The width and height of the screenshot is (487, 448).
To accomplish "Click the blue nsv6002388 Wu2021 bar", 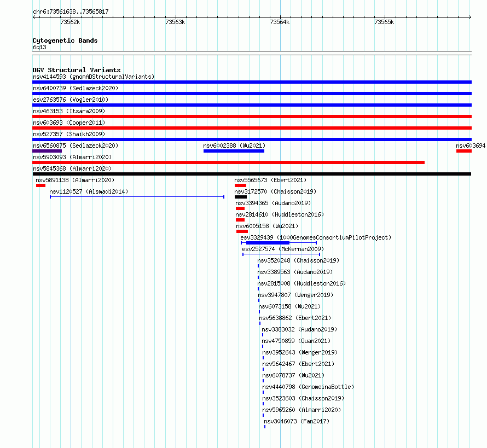I will pos(234,151).
